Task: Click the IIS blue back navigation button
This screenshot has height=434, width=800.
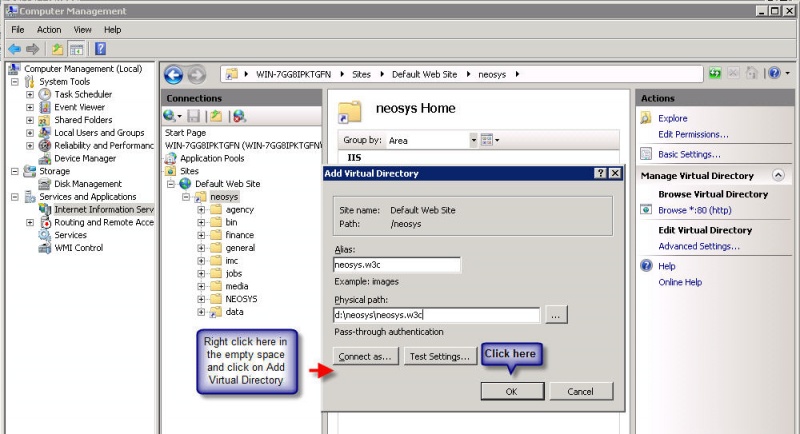Action: (x=173, y=75)
